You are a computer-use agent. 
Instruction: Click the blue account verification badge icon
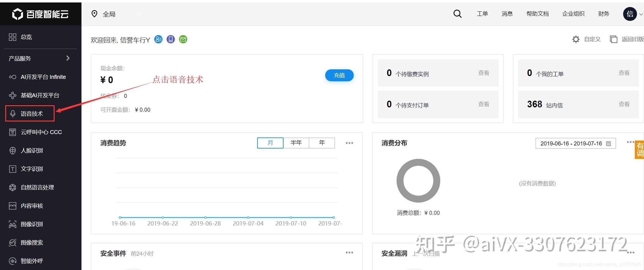click(x=158, y=39)
